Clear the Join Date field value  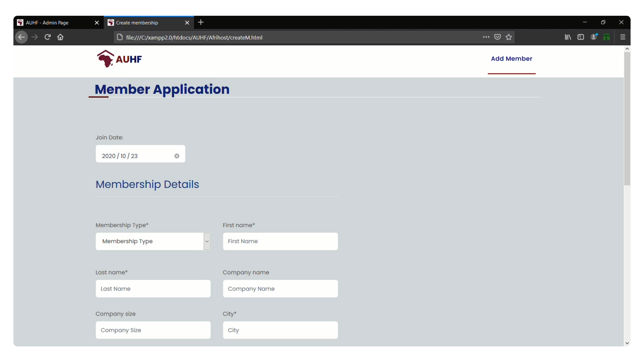click(x=177, y=156)
